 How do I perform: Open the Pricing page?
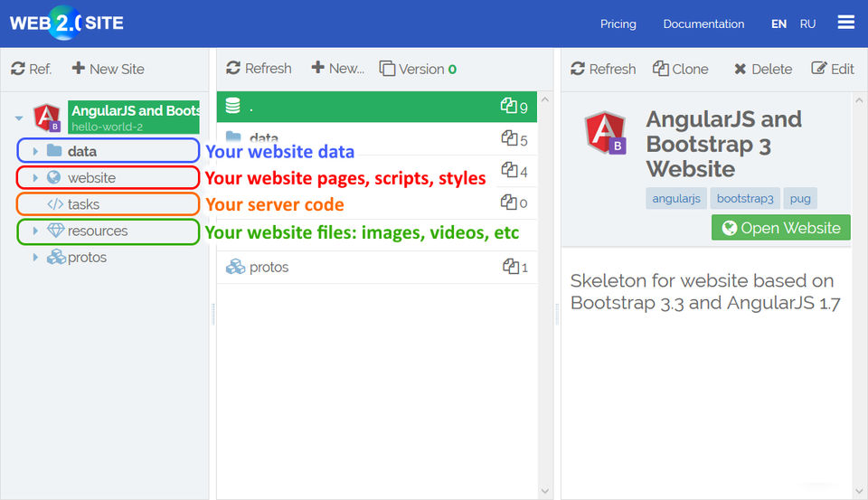click(618, 24)
